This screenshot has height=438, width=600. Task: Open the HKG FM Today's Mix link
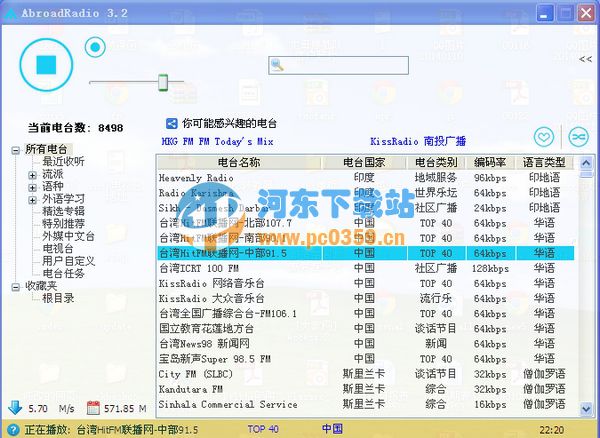click(x=217, y=142)
